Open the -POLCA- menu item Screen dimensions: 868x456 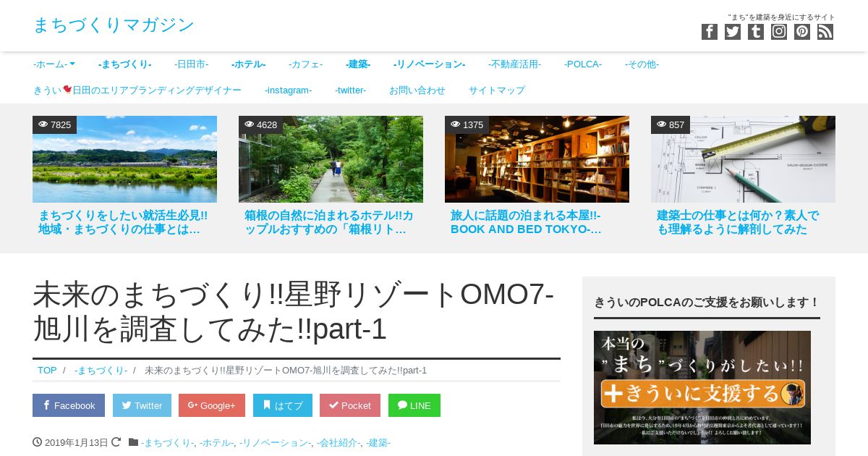tap(583, 64)
